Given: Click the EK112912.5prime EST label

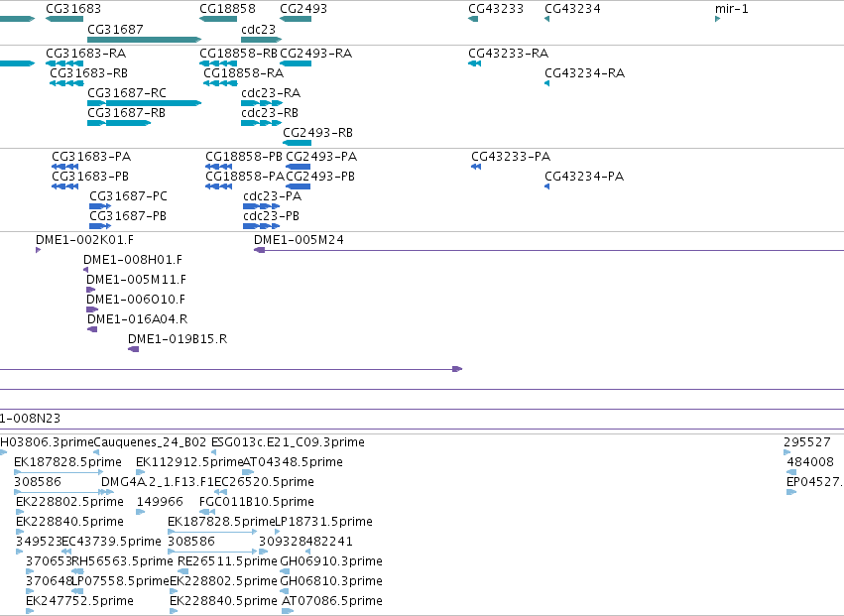Looking at the screenshot, I should click(189, 462).
